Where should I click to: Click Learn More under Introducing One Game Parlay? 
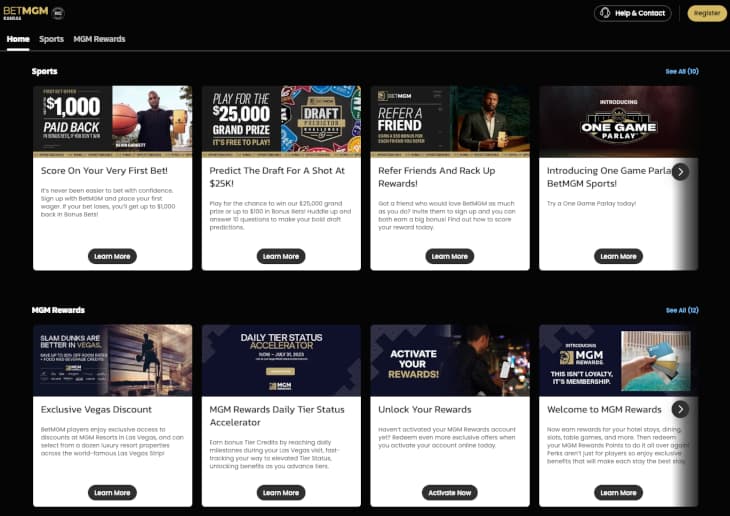click(x=618, y=256)
